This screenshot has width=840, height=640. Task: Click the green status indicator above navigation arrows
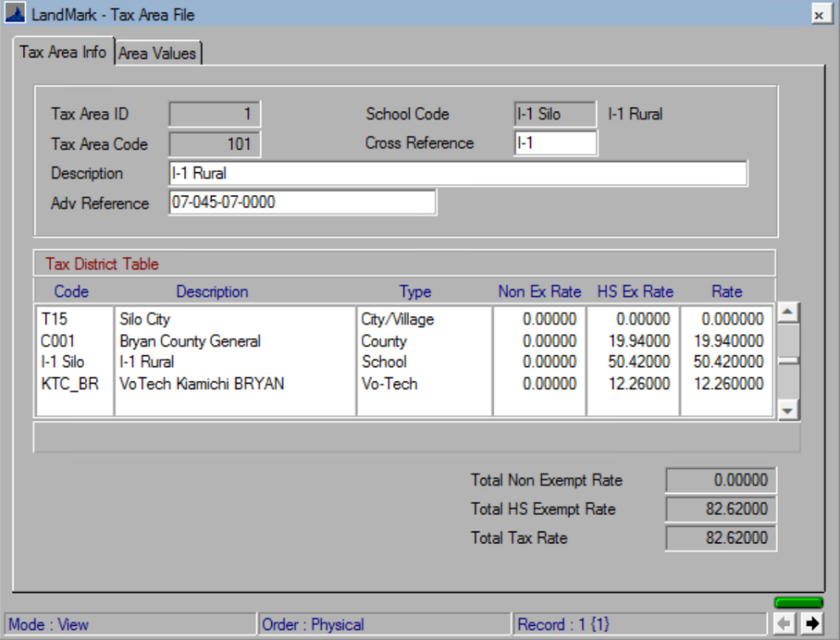799,601
